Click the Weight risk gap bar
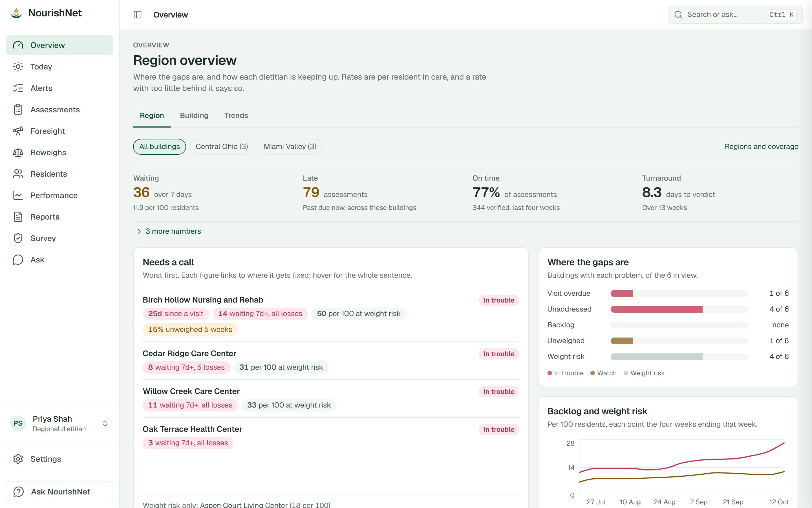The height and width of the screenshot is (508, 812). coord(679,356)
